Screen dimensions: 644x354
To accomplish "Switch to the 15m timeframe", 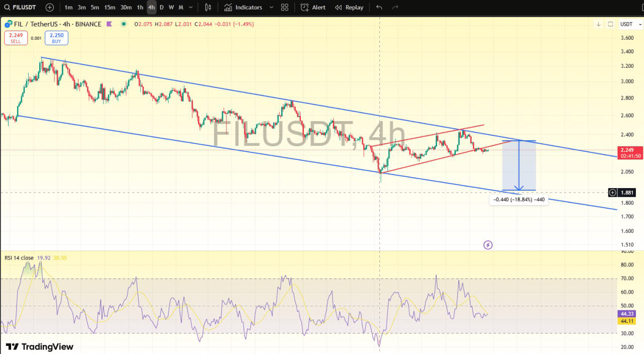I will pos(110,8).
